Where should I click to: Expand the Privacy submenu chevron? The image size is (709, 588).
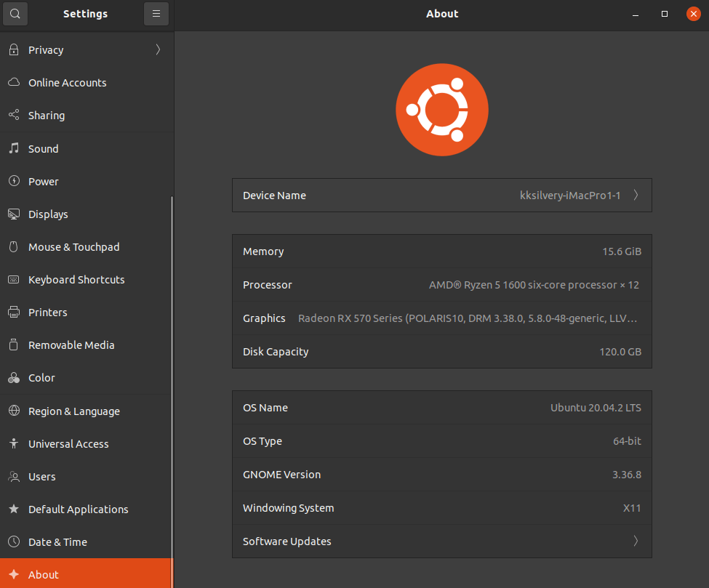coord(158,49)
